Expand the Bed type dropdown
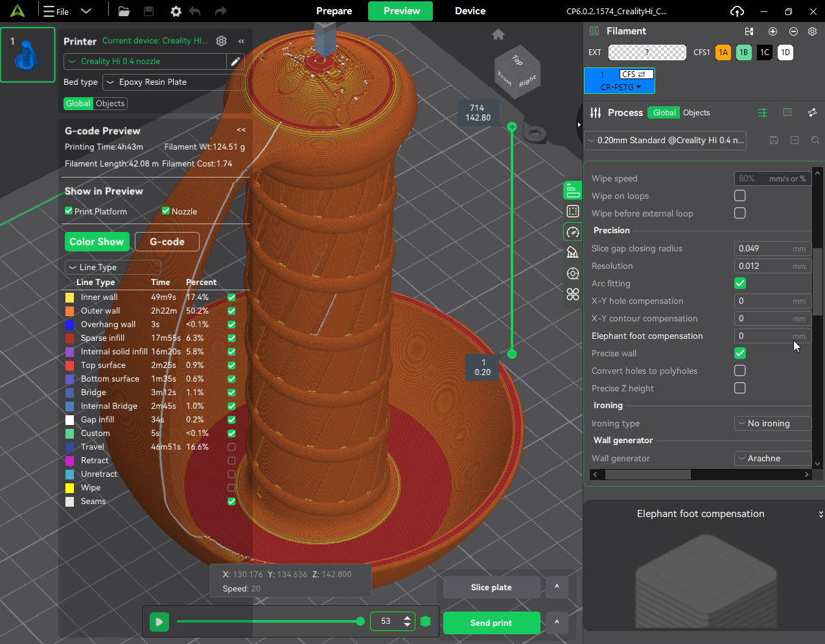 tap(173, 82)
